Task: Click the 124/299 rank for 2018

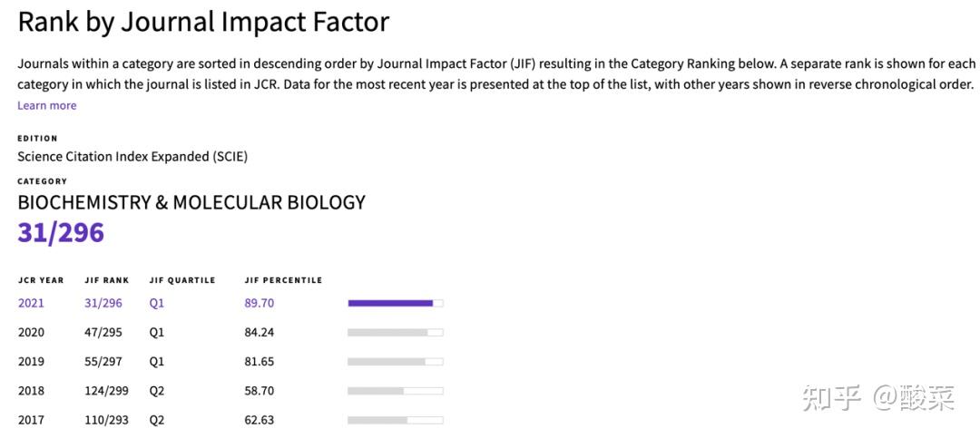Action: tap(106, 391)
